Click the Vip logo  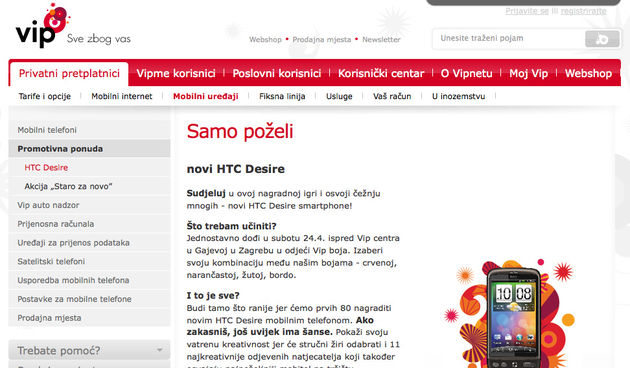click(x=42, y=25)
